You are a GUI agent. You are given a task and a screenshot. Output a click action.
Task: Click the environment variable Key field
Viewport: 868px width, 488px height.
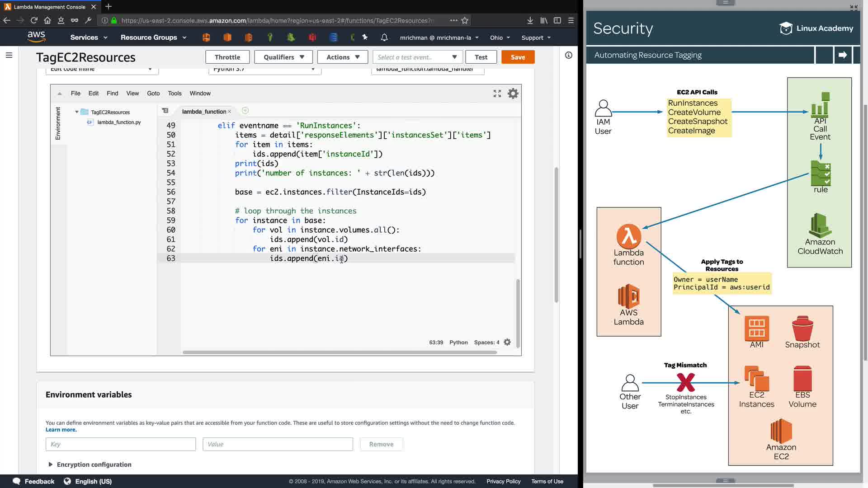pos(121,444)
